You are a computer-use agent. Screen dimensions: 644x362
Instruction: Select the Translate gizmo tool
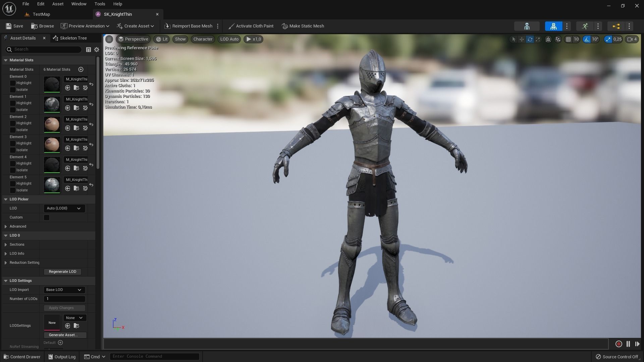click(x=522, y=39)
